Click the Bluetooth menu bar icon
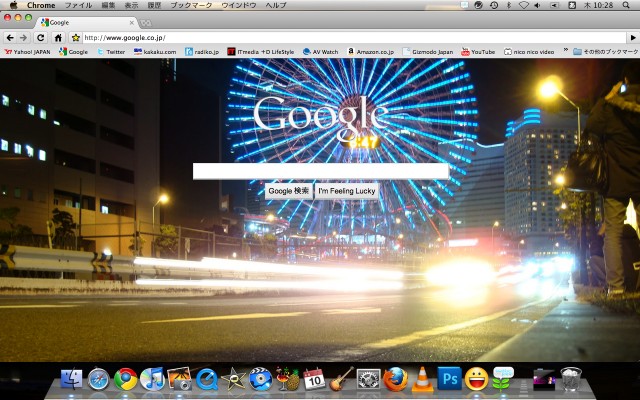This screenshot has height=400, width=640. click(x=509, y=5)
